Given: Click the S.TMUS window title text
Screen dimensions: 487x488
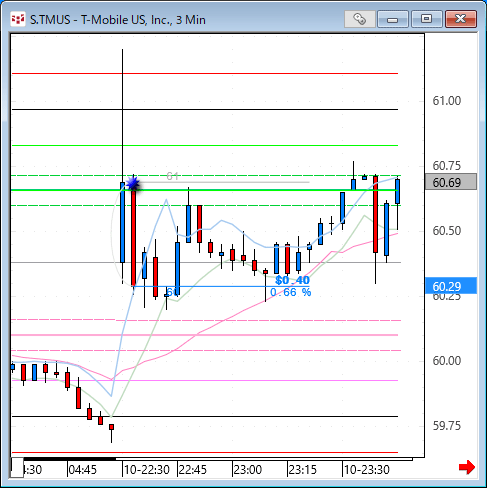Looking at the screenshot, I should click(118, 20).
